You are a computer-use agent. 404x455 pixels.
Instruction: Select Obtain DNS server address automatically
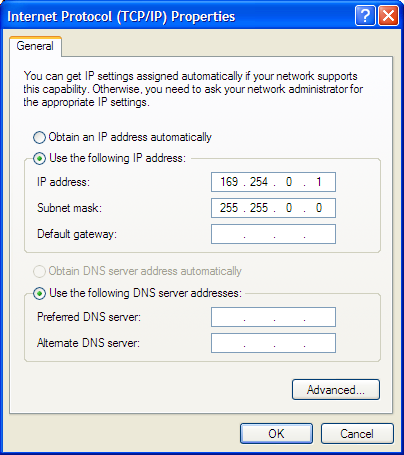click(39, 271)
